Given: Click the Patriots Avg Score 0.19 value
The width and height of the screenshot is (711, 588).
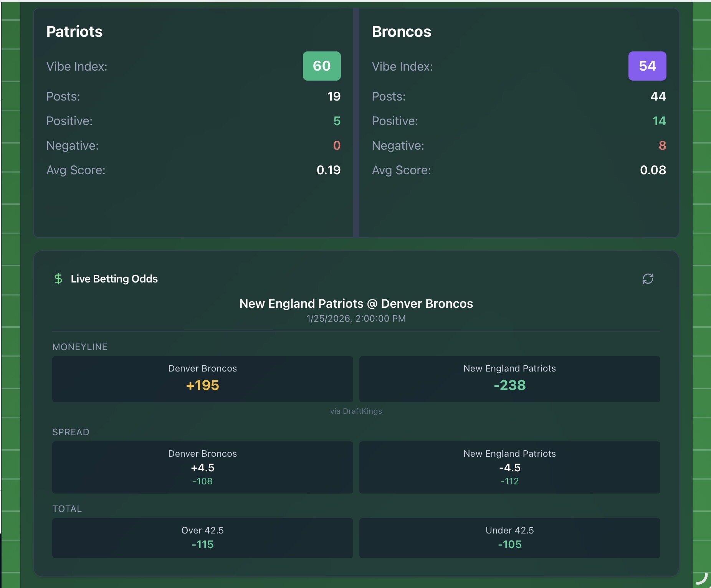Looking at the screenshot, I should [328, 170].
